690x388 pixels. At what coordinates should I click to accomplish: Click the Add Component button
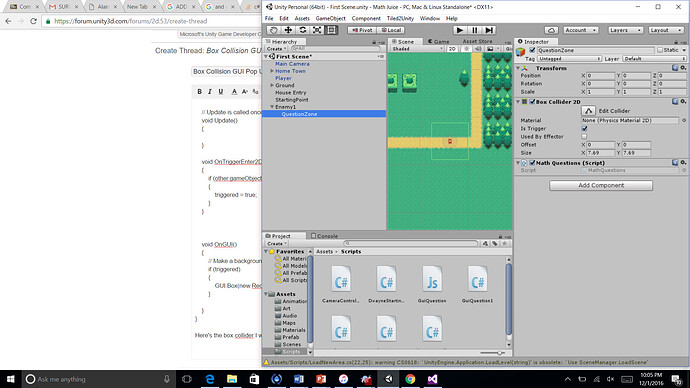click(x=601, y=185)
